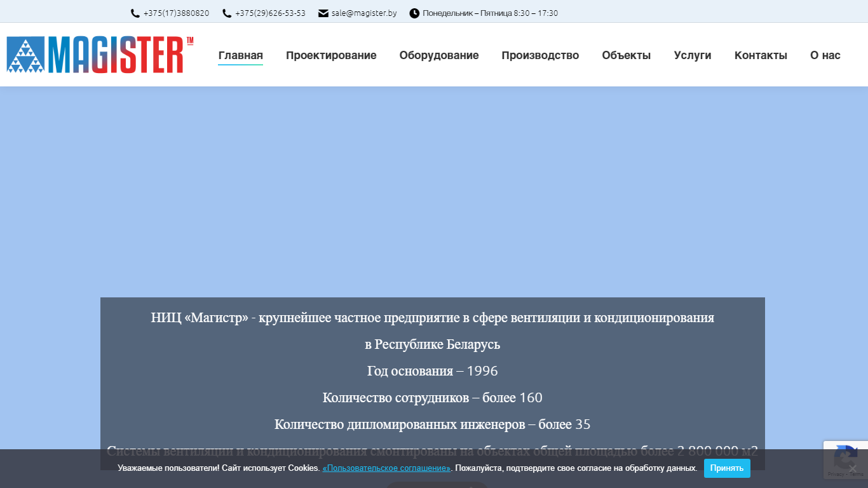This screenshot has height=488, width=868.
Task: Go to the Проектирование menu section
Action: [x=331, y=55]
